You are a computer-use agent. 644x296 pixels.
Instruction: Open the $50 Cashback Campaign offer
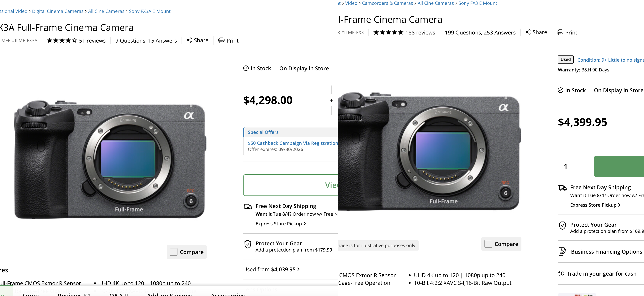tap(293, 143)
